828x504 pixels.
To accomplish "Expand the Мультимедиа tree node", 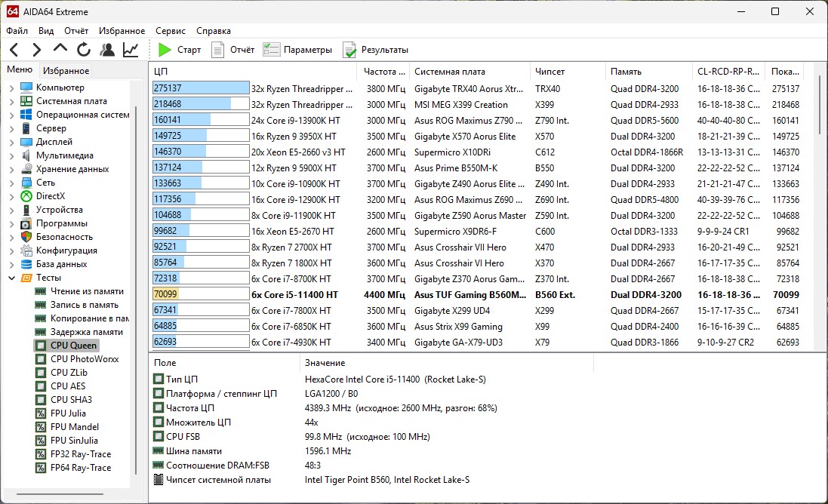I will tap(11, 156).
